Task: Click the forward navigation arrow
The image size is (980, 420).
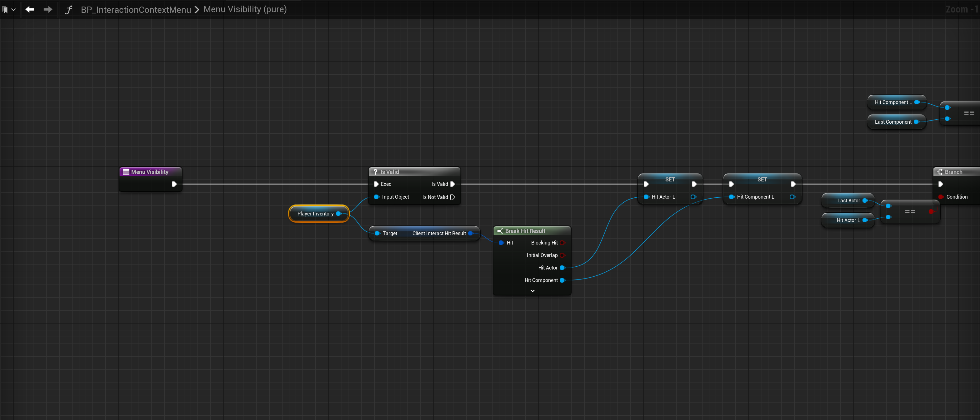Action: 48,9
